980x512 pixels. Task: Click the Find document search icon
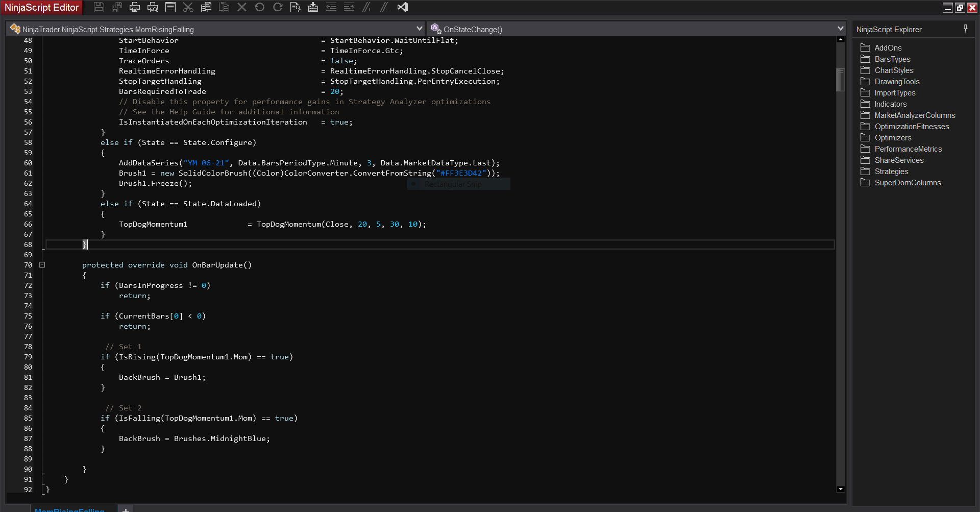[295, 7]
